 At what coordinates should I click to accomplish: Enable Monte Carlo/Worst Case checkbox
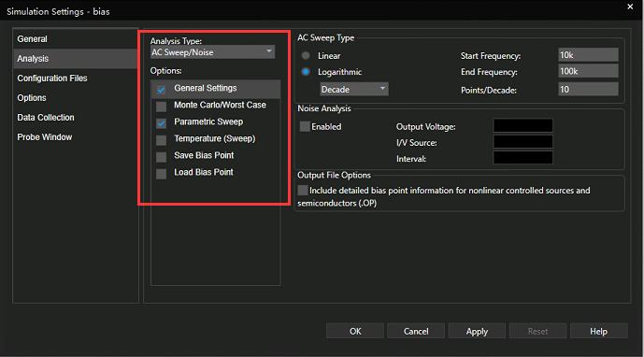[162, 107]
